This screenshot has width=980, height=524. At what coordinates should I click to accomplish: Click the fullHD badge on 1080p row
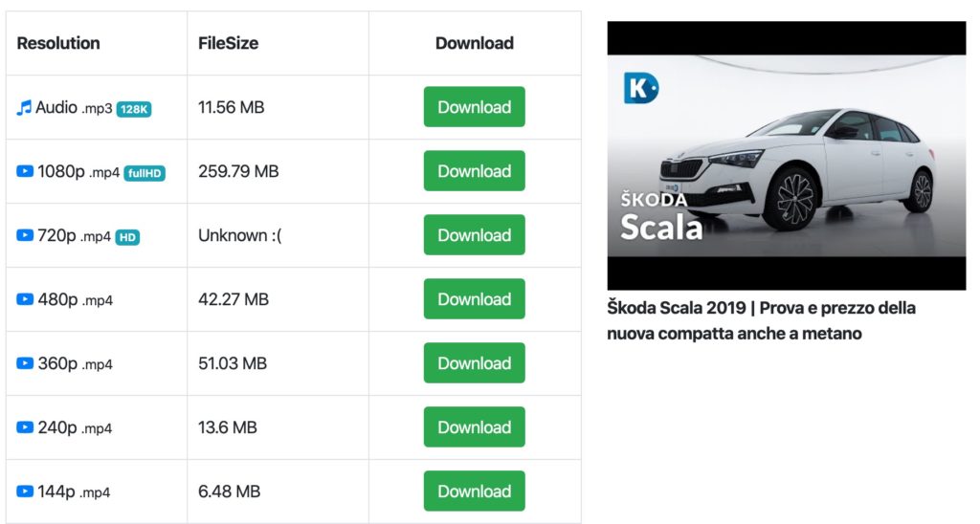145,173
